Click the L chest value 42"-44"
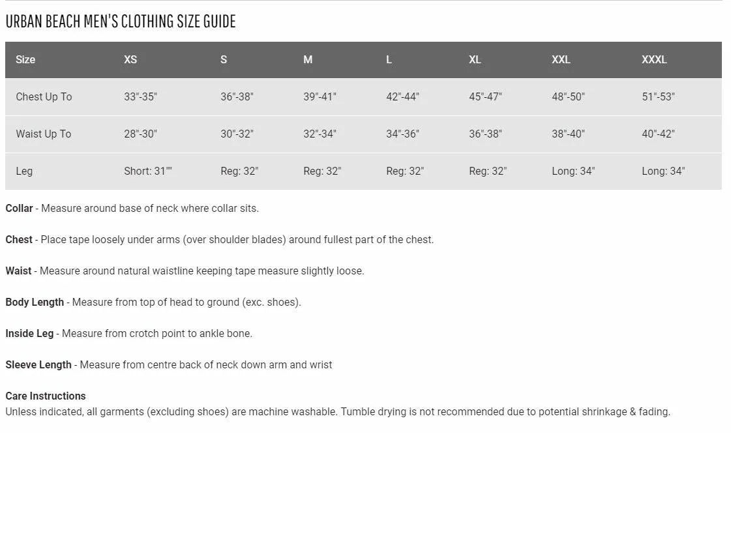Screen dimensions: 731x560 [402, 96]
